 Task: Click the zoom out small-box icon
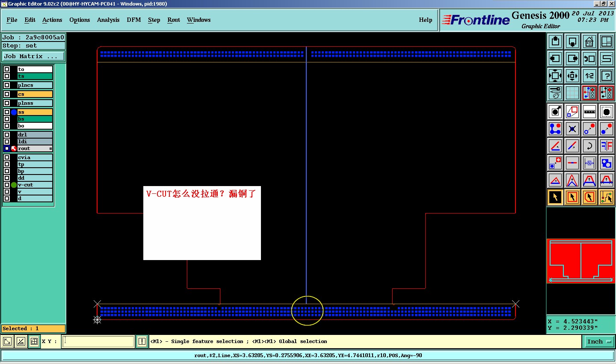pos(572,76)
